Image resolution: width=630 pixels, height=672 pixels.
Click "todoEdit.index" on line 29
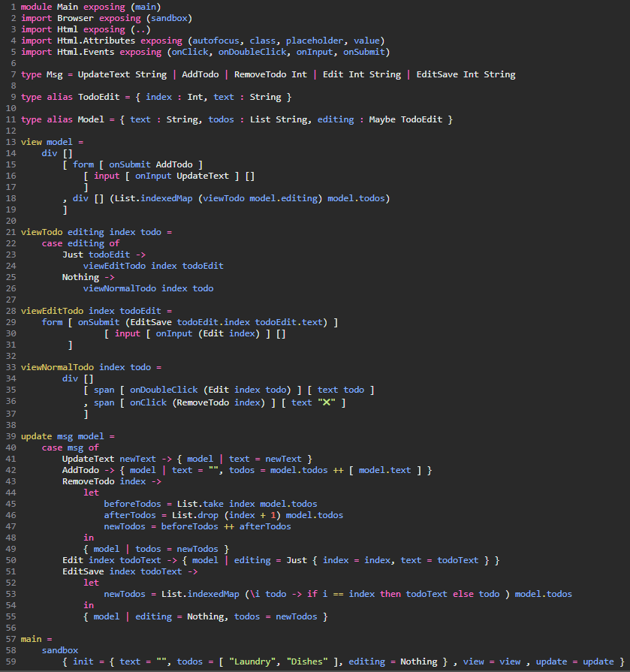(x=213, y=322)
